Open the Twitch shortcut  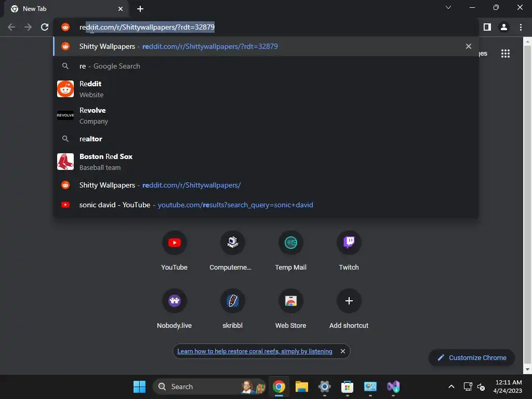pyautogui.click(x=349, y=250)
